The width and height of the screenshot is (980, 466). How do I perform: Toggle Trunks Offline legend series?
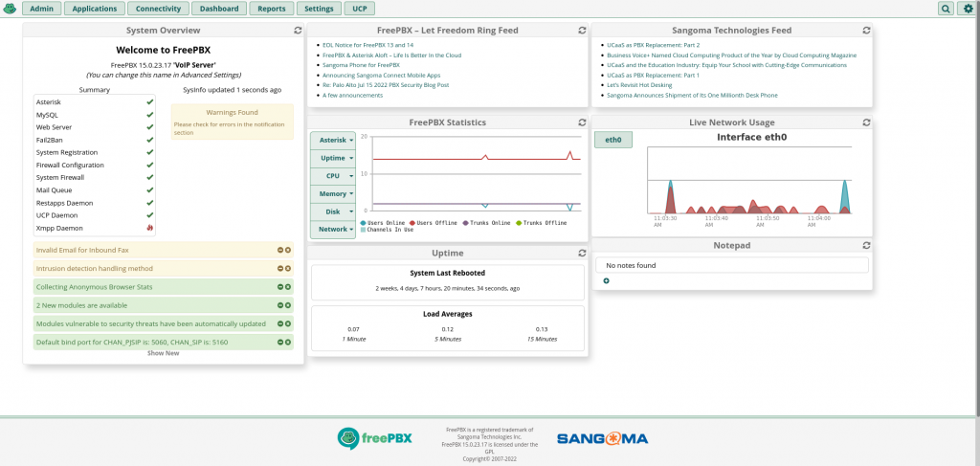542,223
